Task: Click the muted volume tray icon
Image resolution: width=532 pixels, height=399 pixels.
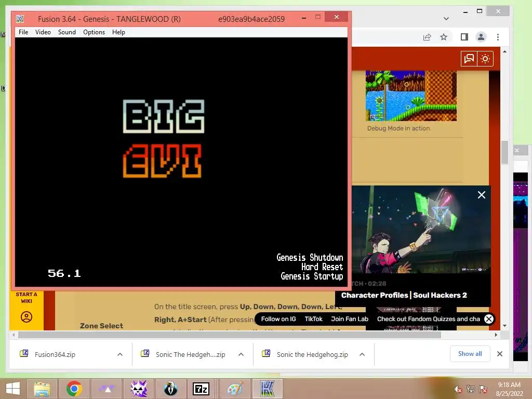Action: [x=458, y=389]
